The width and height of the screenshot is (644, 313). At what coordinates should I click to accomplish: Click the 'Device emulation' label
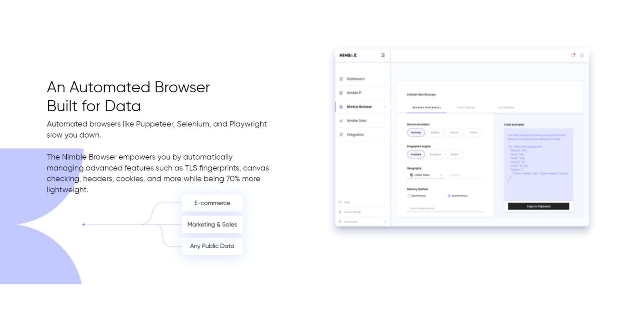pyautogui.click(x=418, y=124)
